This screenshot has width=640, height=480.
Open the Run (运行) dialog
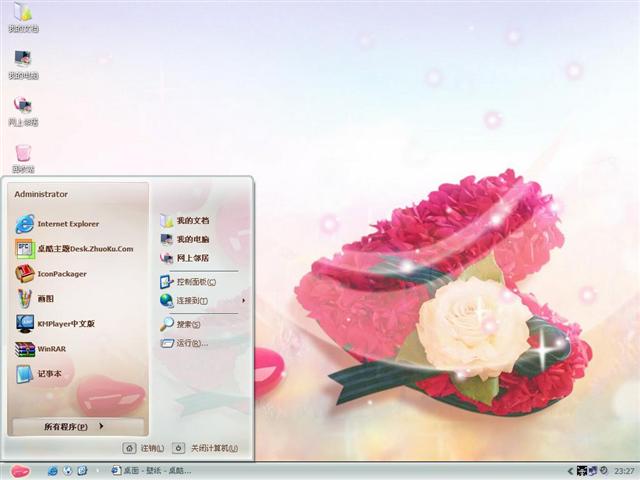(184, 343)
